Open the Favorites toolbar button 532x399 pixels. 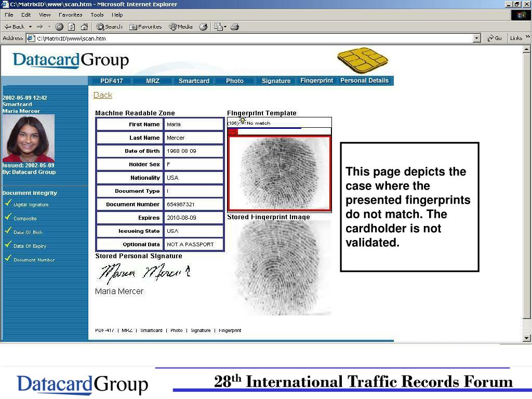pyautogui.click(x=145, y=27)
